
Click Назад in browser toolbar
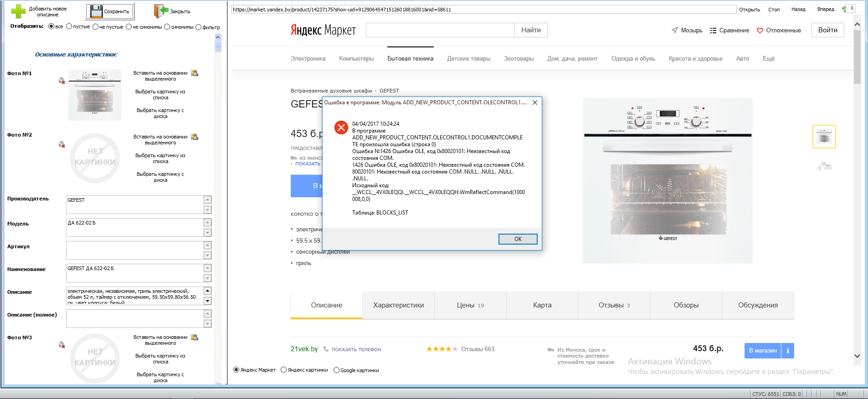(798, 9)
